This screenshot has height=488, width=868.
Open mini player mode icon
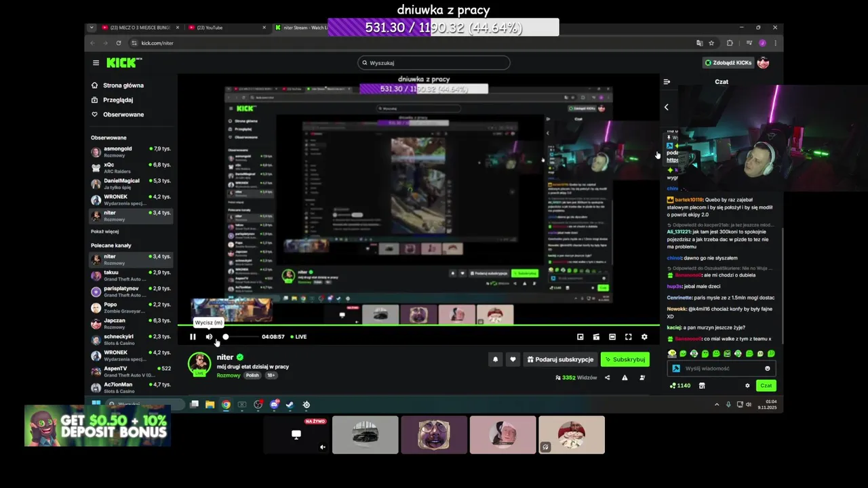click(580, 337)
